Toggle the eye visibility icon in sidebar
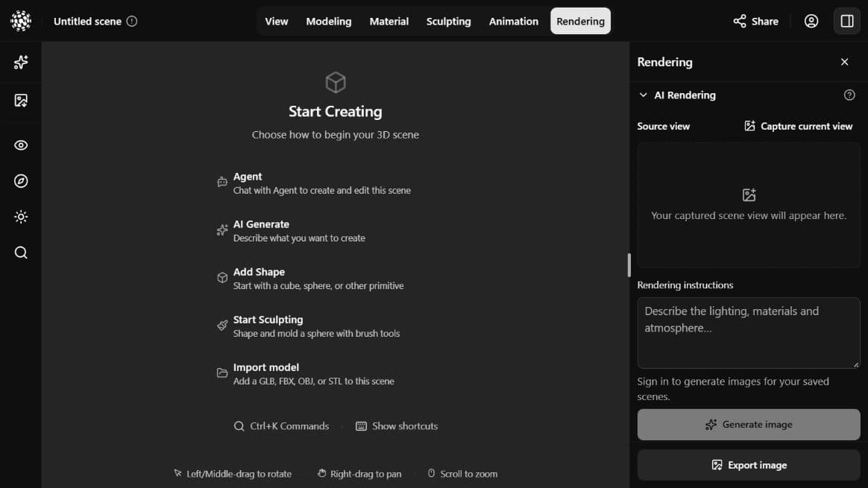 20,145
